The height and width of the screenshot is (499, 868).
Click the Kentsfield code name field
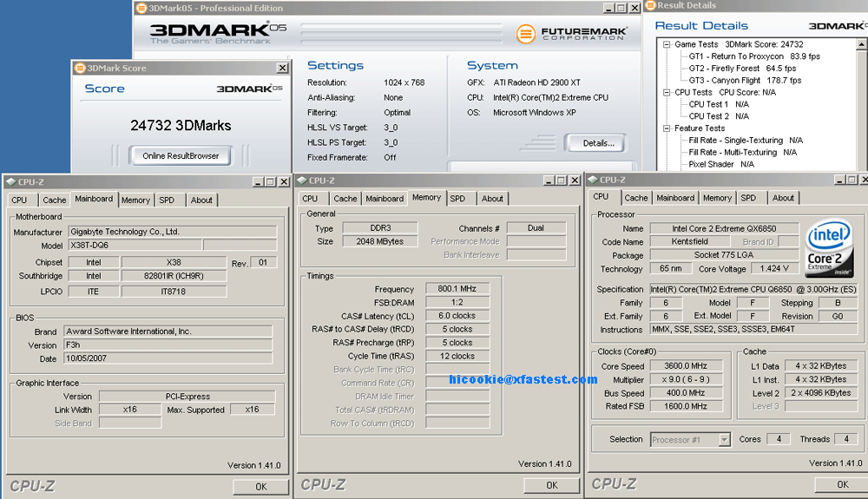click(690, 242)
